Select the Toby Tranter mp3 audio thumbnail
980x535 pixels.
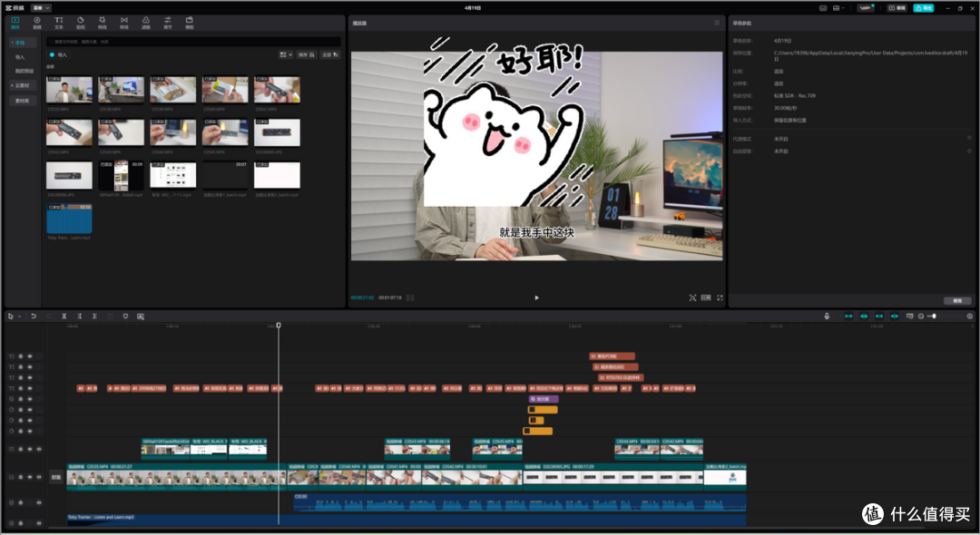click(69, 219)
